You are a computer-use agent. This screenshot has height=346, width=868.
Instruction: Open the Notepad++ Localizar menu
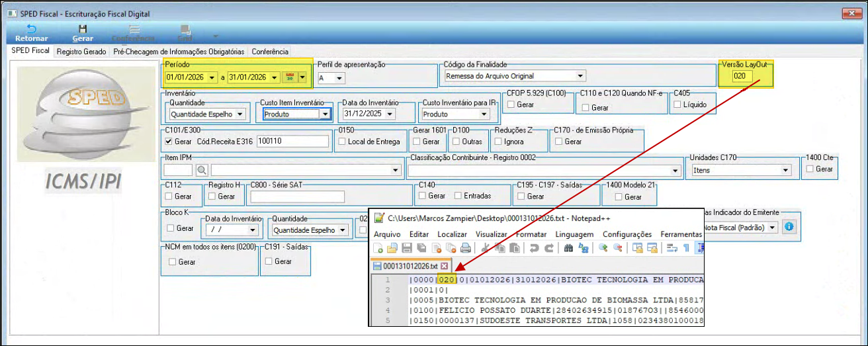tap(452, 234)
